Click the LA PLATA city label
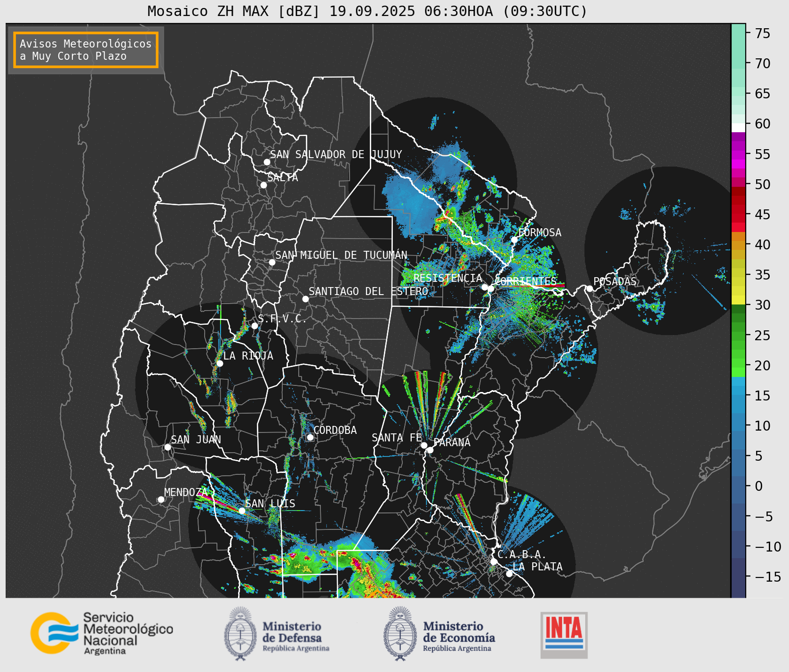Image resolution: width=789 pixels, height=672 pixels. pyautogui.click(x=537, y=567)
